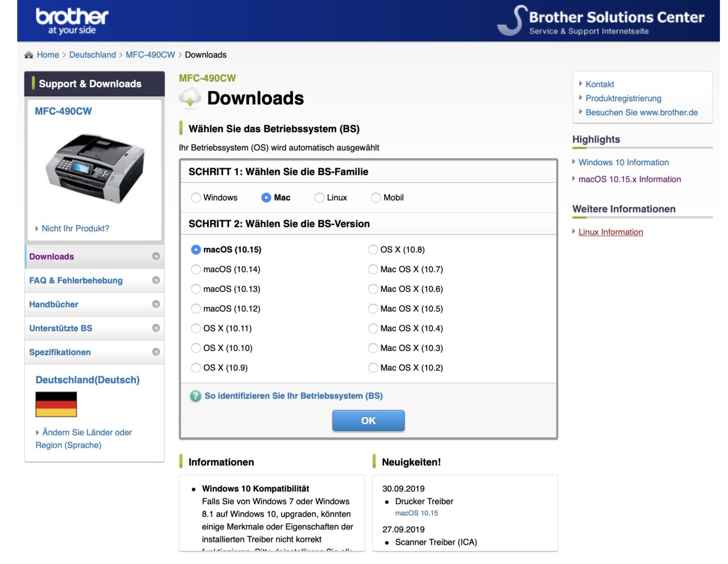Viewport: 728px width, 564px height.
Task: Click the Deutschland breadcrumb link
Action: [93, 55]
